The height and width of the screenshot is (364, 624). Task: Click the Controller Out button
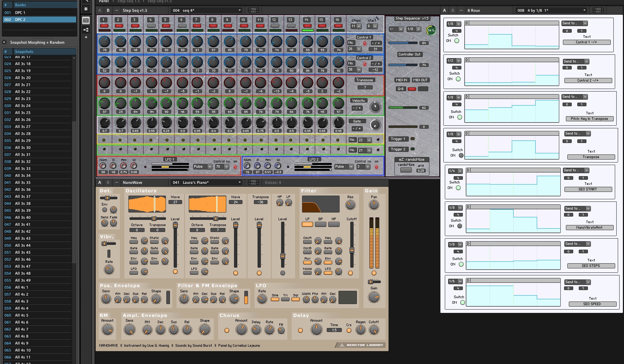click(409, 54)
